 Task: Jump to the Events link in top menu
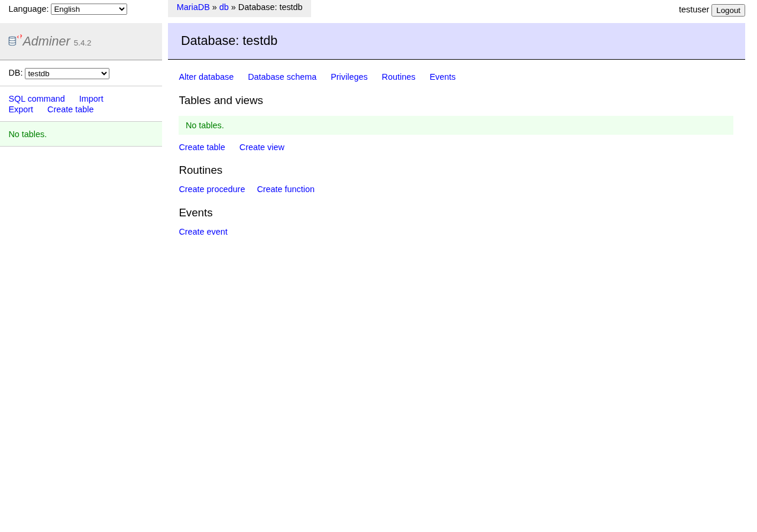[442, 77]
